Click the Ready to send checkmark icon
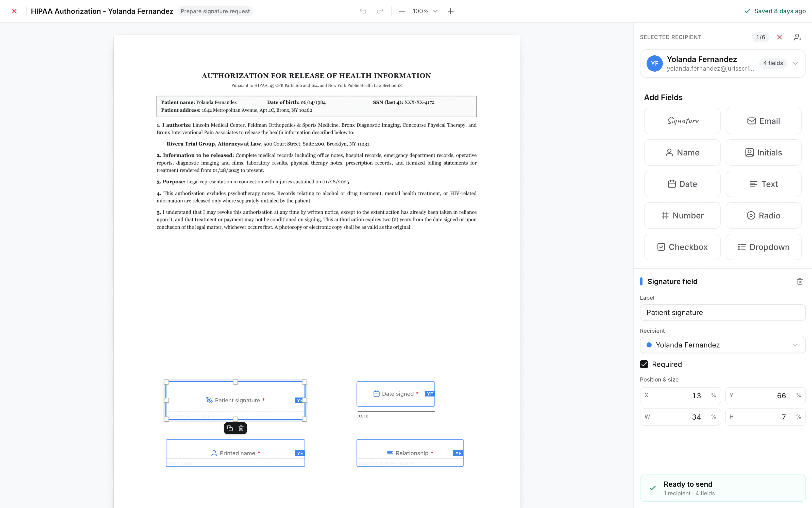The height and width of the screenshot is (508, 812). pyautogui.click(x=653, y=488)
